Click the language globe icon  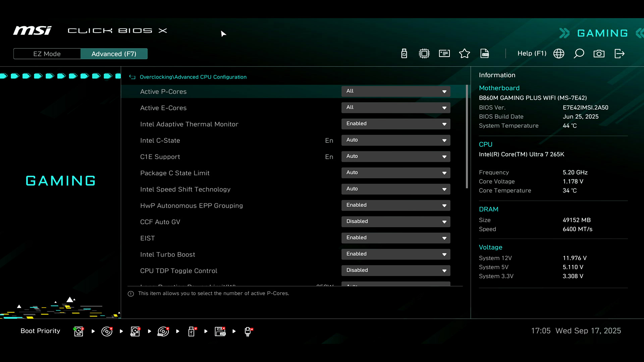[559, 54]
